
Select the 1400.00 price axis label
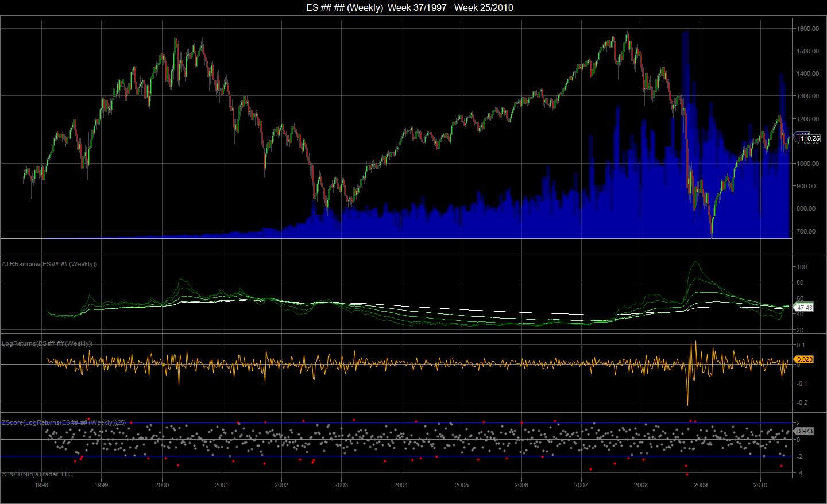(x=807, y=73)
